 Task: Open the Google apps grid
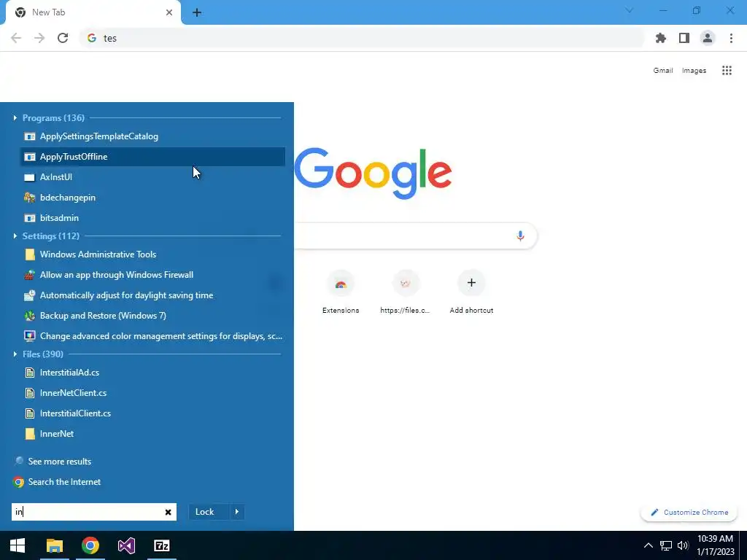click(727, 71)
